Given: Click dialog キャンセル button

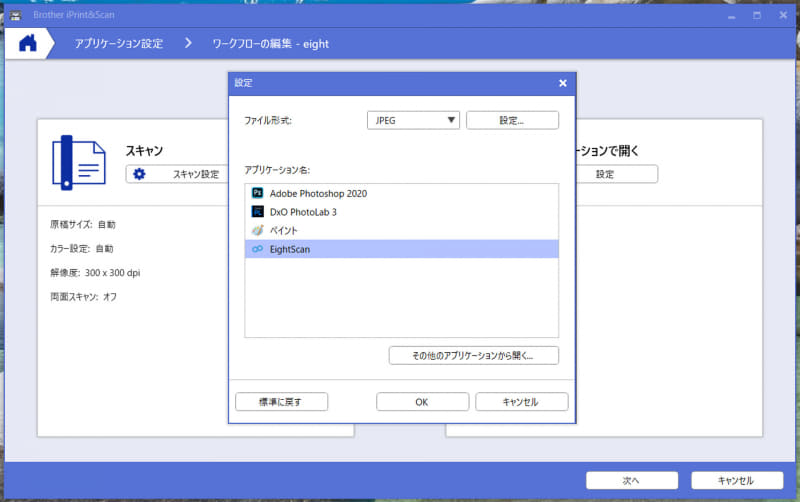Looking at the screenshot, I should click(521, 401).
